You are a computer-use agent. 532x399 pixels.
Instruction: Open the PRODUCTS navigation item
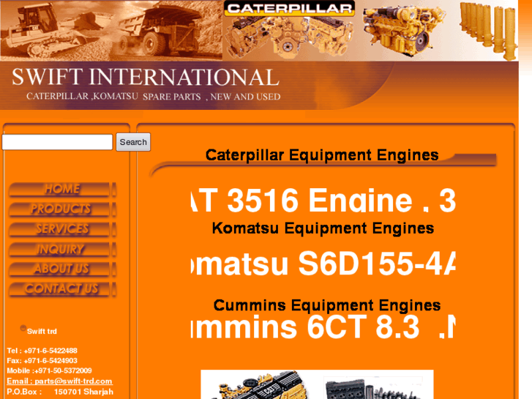(62, 209)
